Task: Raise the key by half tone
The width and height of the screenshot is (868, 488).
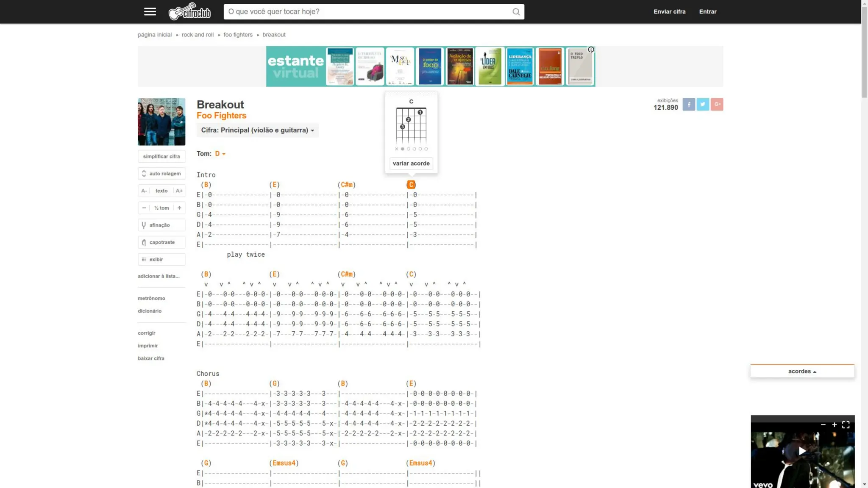Action: tap(179, 208)
